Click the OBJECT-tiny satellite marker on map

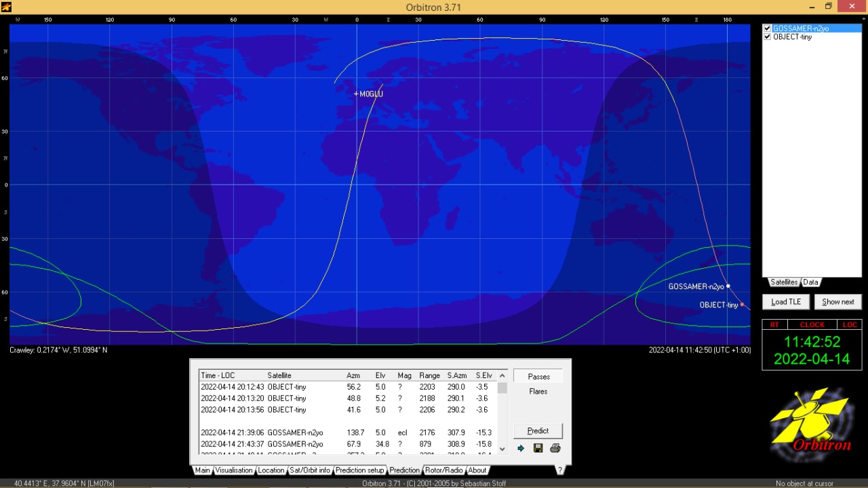[742, 305]
